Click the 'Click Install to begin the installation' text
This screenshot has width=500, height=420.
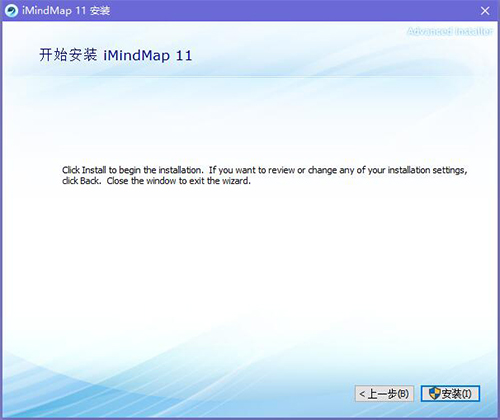click(x=133, y=170)
